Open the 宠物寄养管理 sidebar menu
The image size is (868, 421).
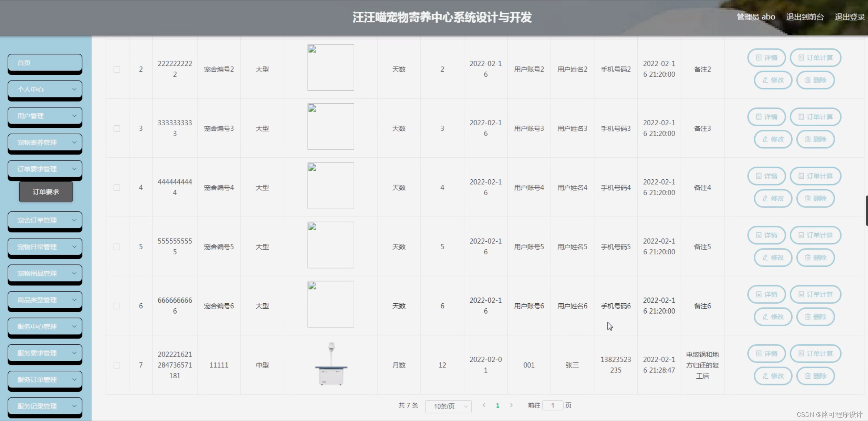tap(45, 143)
